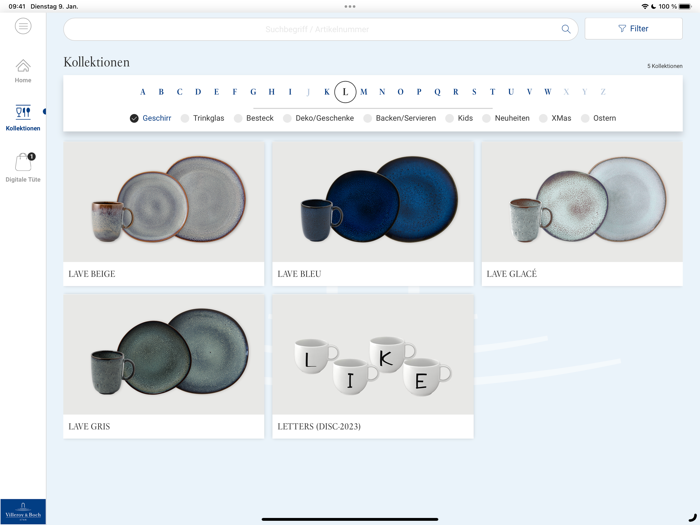The width and height of the screenshot is (700, 525).
Task: Select the Neuheiten category
Action: point(506,118)
